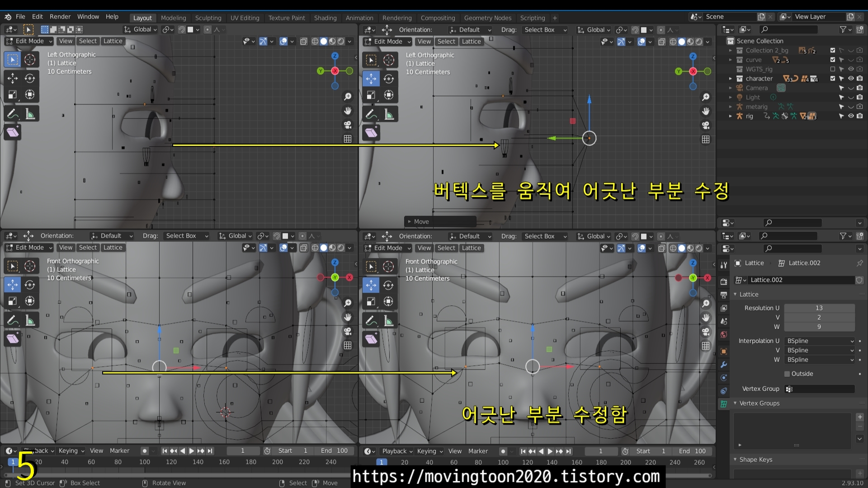Toggle the character collection checkbox
Viewport: 868px width, 488px height.
[x=833, y=79]
